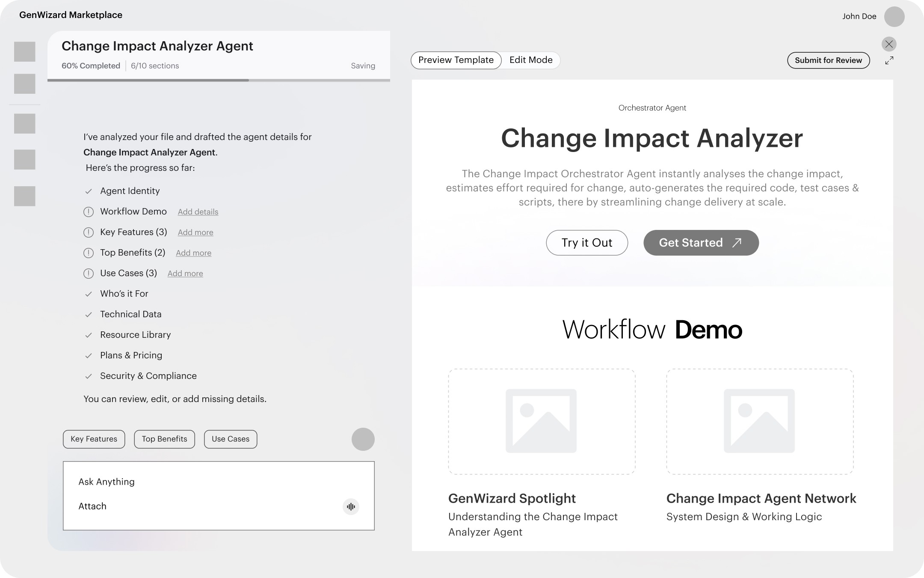This screenshot has width=924, height=578.
Task: Switch to Preview Template mode
Action: 456,60
